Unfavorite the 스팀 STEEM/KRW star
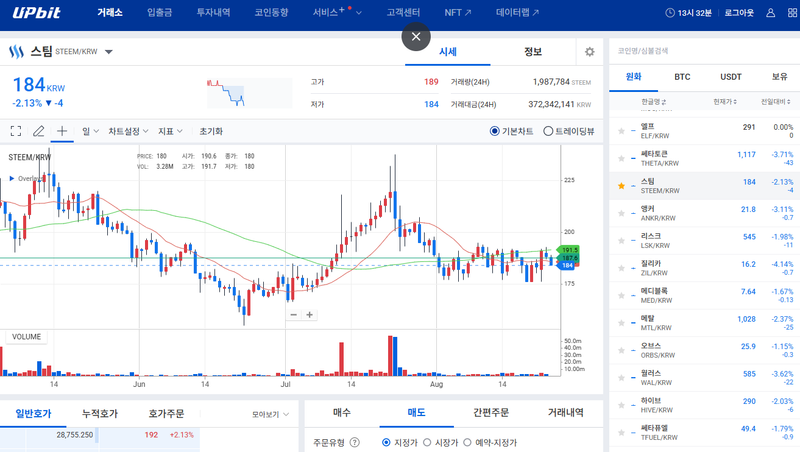 (621, 186)
